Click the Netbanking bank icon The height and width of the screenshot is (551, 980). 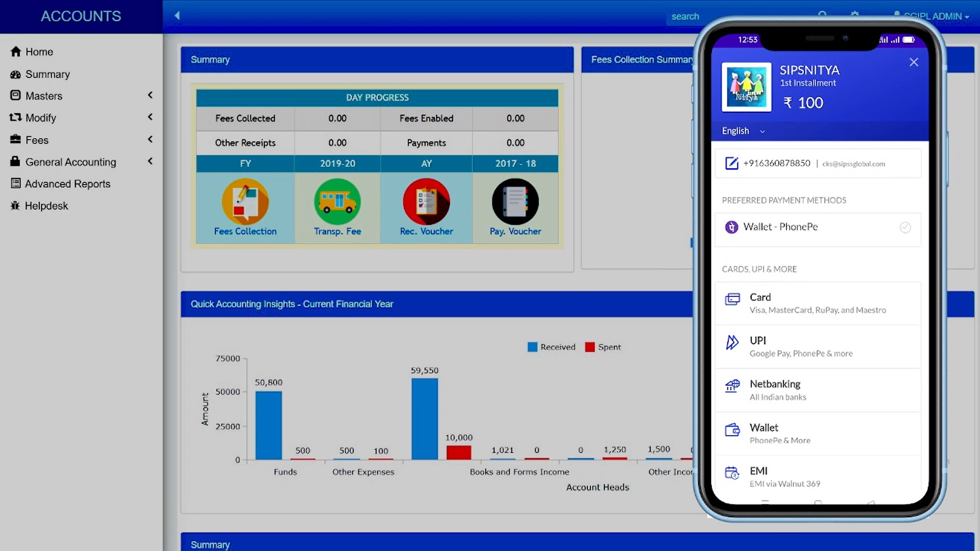tap(732, 386)
